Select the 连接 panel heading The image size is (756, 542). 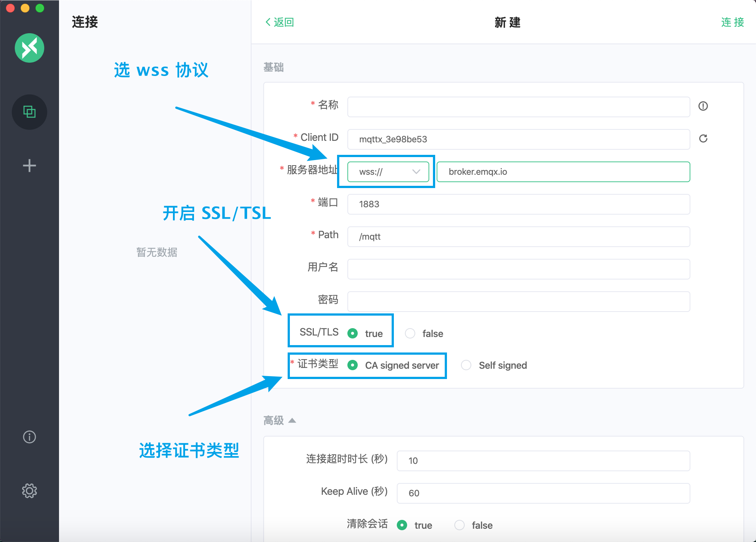click(85, 22)
